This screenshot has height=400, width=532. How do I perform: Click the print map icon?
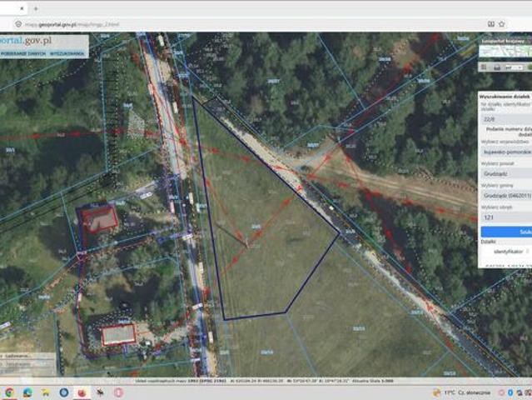point(497,67)
